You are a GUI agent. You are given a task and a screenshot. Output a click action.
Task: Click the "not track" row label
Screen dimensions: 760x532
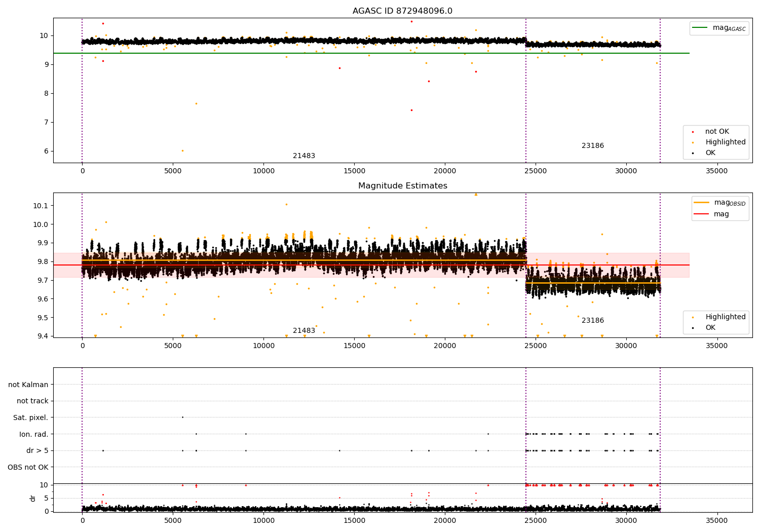32,401
